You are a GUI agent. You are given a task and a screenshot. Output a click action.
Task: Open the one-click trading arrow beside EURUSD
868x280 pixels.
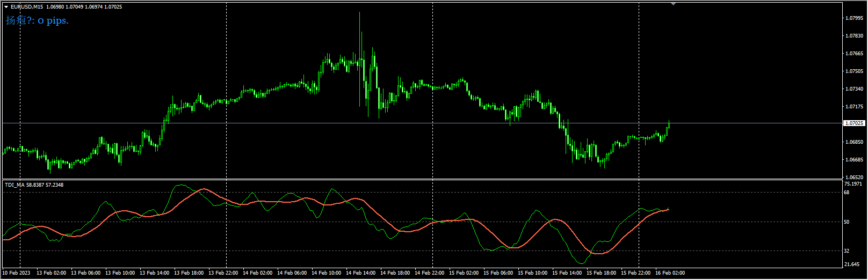point(6,7)
